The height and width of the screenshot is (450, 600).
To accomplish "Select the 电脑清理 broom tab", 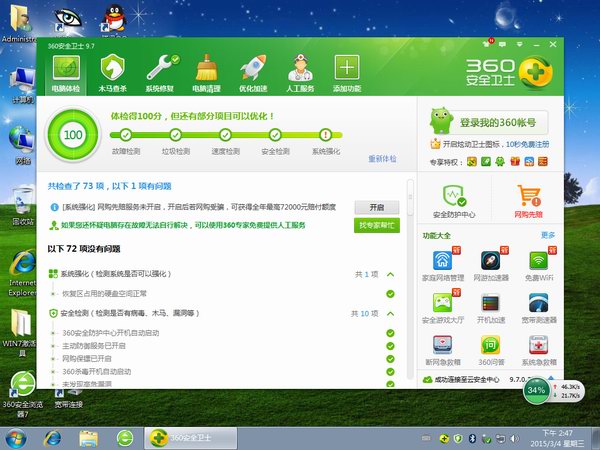I will (x=206, y=75).
